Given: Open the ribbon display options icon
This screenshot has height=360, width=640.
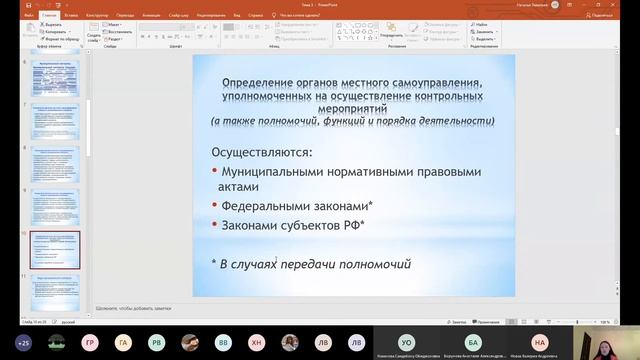Looking at the screenshot, I should point(569,5).
